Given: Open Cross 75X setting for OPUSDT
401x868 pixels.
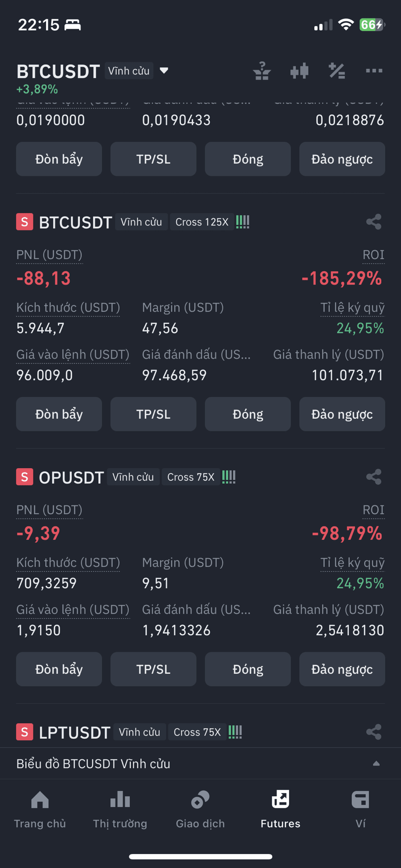Looking at the screenshot, I should (x=191, y=477).
